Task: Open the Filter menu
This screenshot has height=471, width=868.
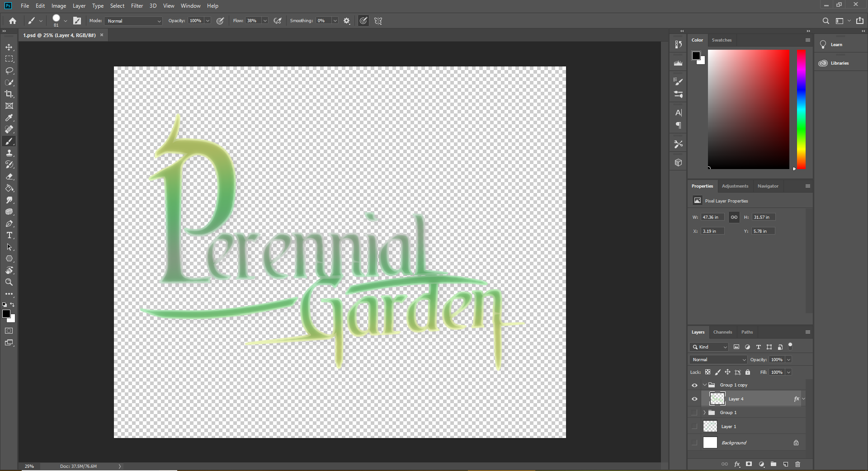Action: pos(137,6)
